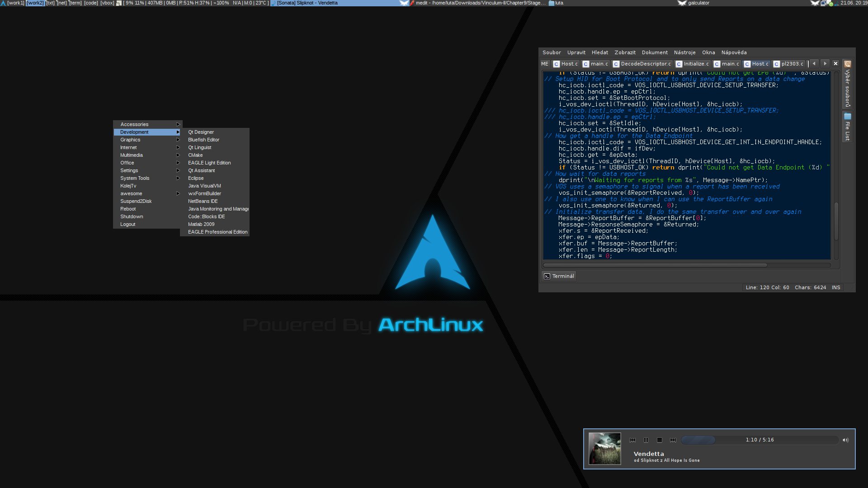Launch Bluefish Editor
The height and width of the screenshot is (488, 868).
point(215,140)
